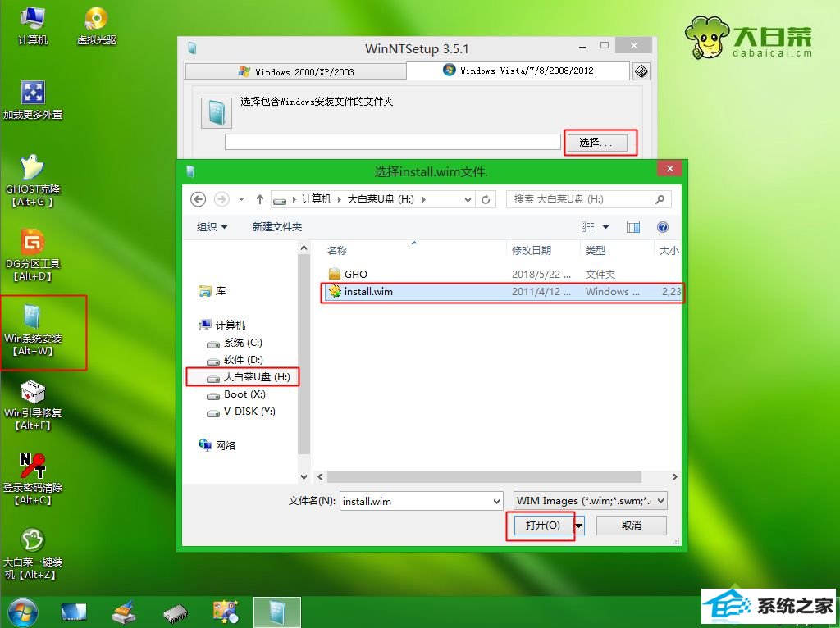
Task: Open the dropdown arrow beside 打开
Action: 578,526
